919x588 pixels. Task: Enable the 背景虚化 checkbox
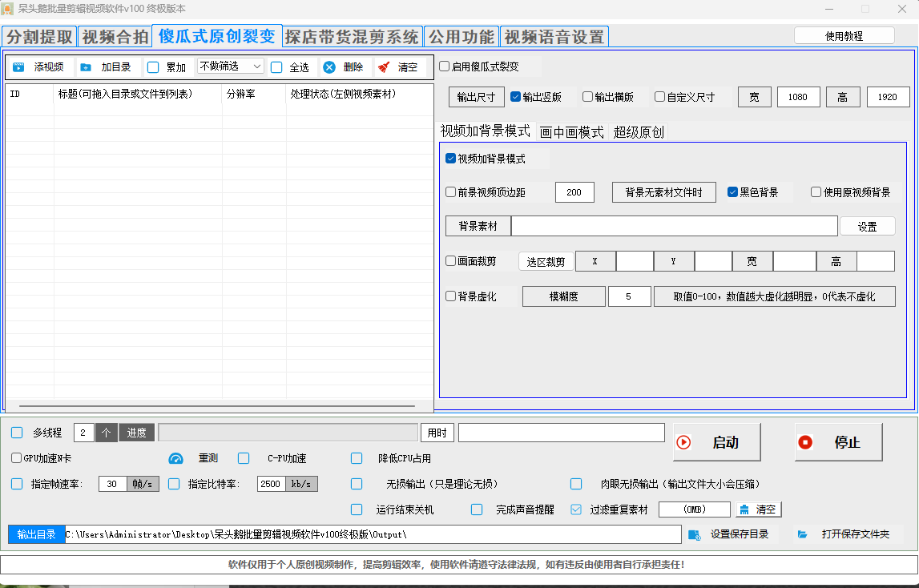point(451,296)
